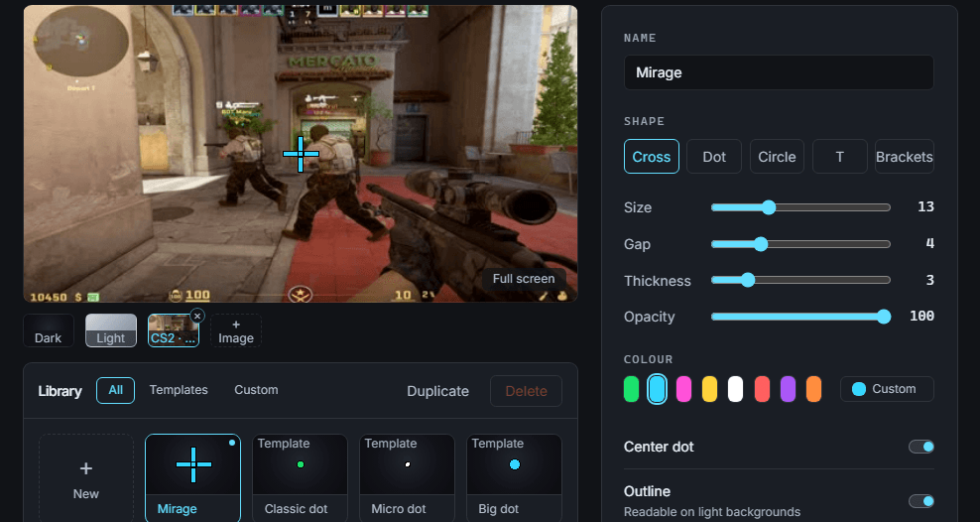Duplicate the selected crosshair

[437, 391]
